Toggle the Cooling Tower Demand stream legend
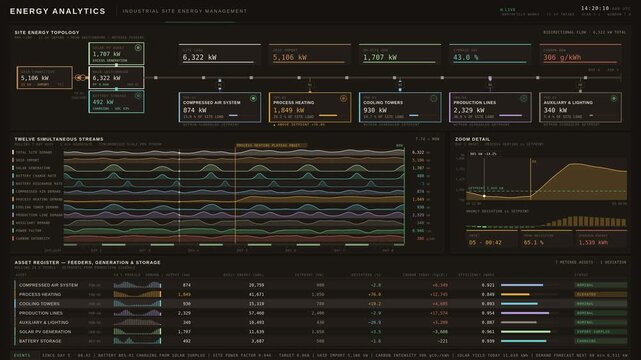This screenshot has height=360, width=641. [x=36, y=207]
